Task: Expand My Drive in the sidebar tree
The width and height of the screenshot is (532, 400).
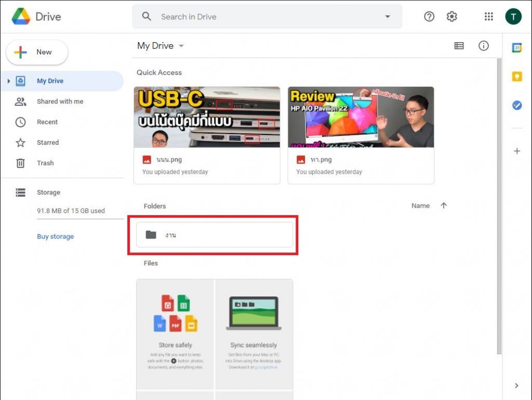Action: point(9,81)
